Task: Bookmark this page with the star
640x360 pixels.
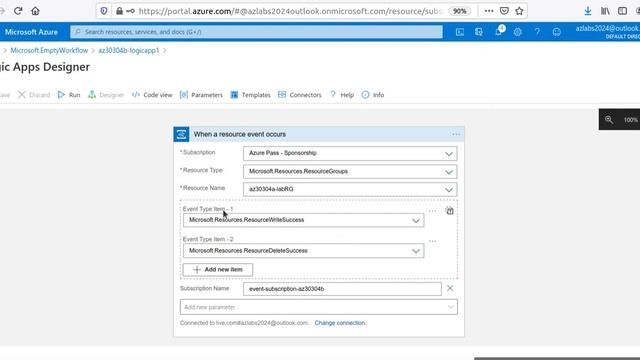Action: [519, 11]
